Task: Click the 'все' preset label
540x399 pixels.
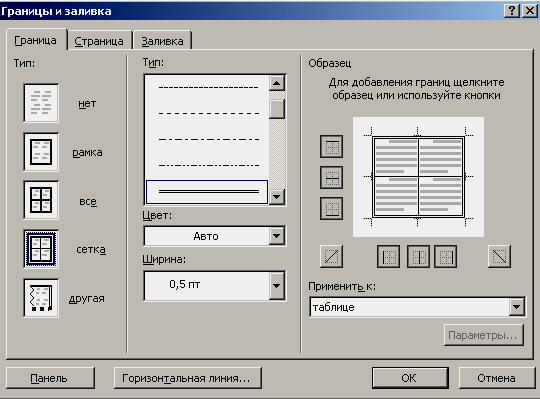Action: [x=88, y=201]
